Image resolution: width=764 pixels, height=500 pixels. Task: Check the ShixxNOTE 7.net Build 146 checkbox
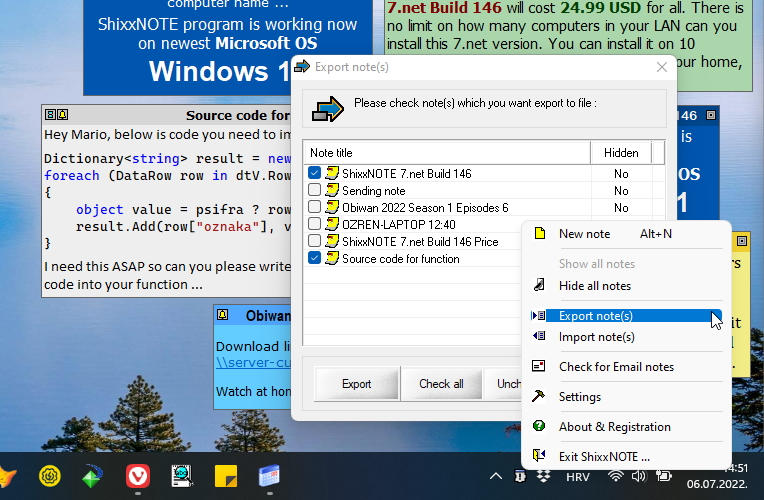(x=314, y=173)
